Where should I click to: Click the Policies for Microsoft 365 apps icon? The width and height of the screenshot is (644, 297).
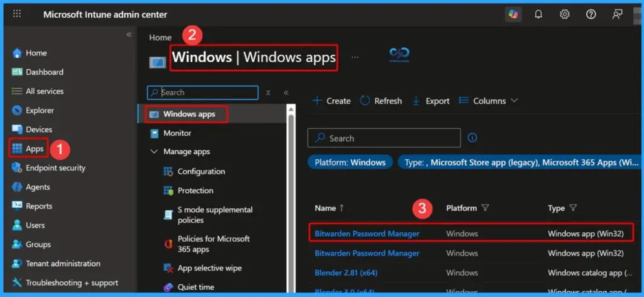click(168, 244)
